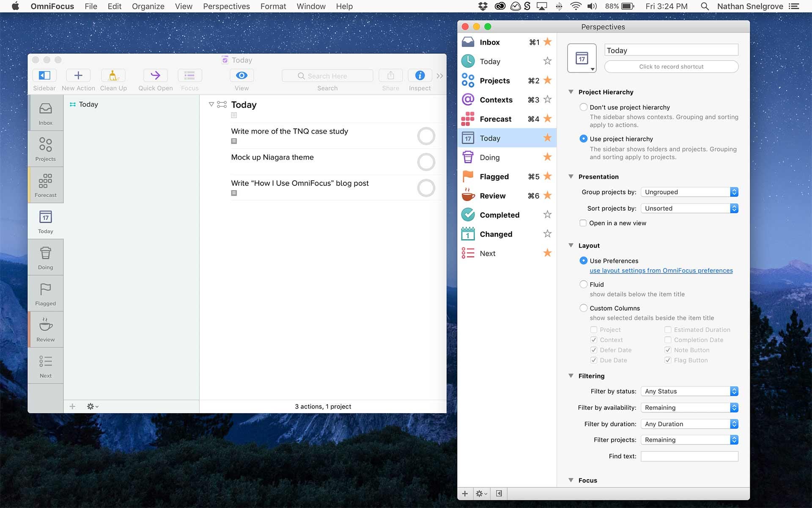Click the New Action plus icon
The image size is (812, 508).
coord(78,76)
